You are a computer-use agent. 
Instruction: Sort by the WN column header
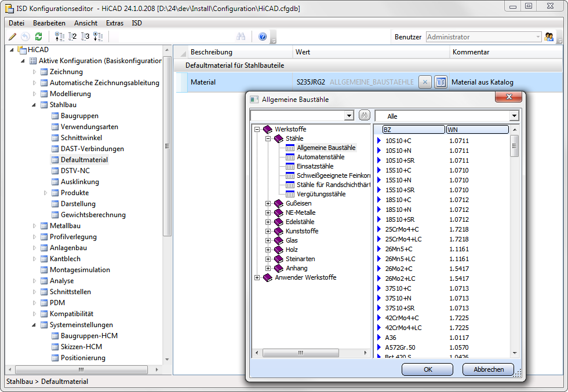point(478,130)
